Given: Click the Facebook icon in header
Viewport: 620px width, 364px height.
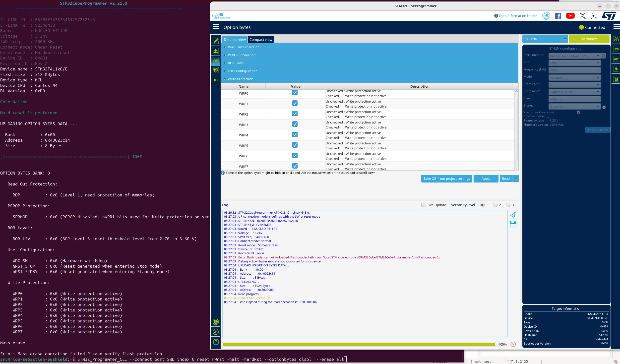Looking at the screenshot, I should 558,16.
